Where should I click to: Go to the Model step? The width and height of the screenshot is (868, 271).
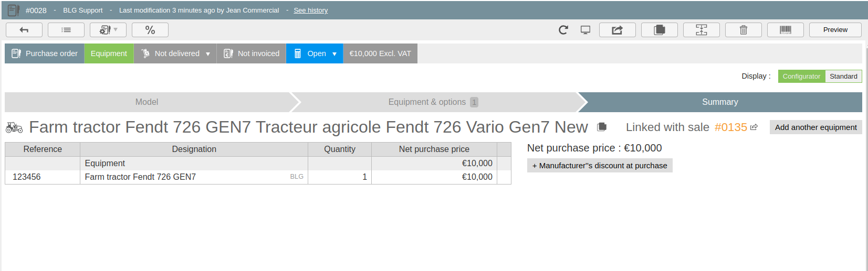click(x=147, y=102)
